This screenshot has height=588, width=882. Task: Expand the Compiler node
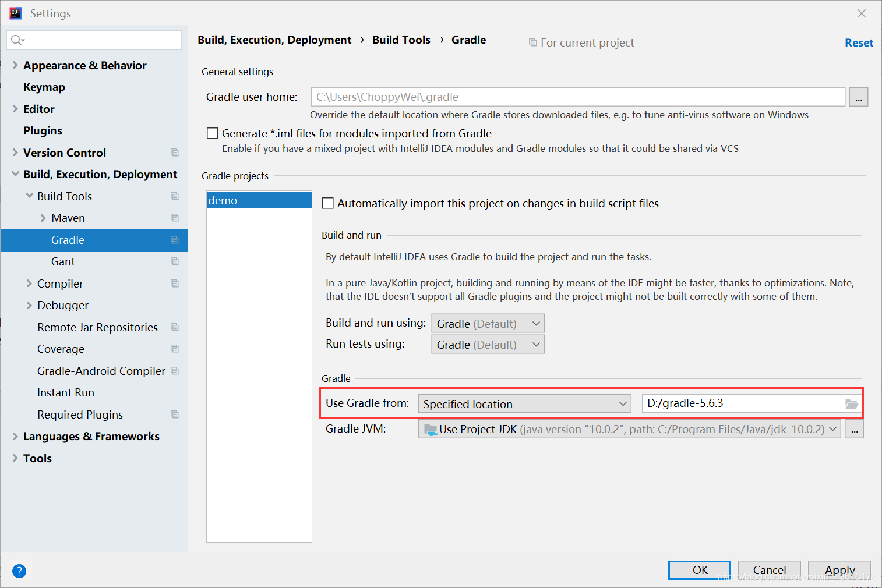[x=29, y=284]
